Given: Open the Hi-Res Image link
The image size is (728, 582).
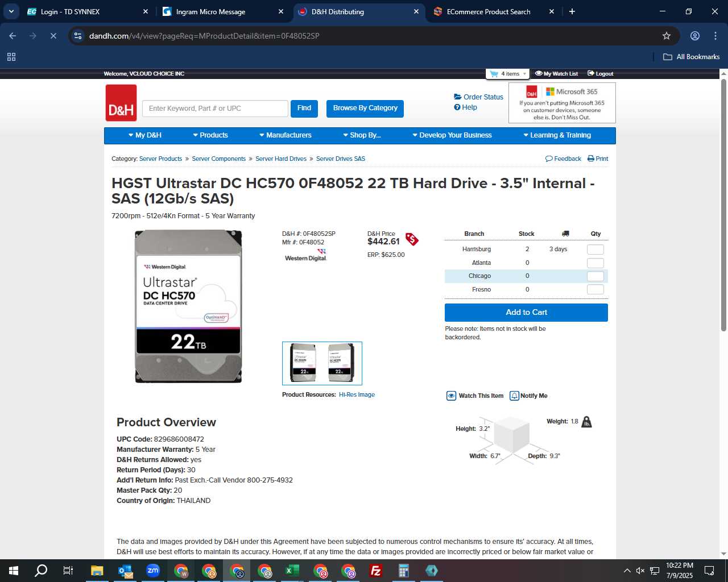Looking at the screenshot, I should tap(357, 395).
